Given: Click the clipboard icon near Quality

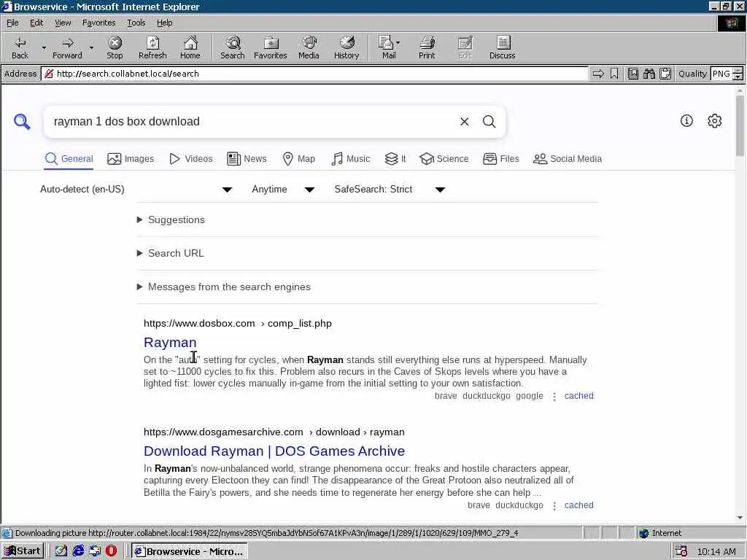Looking at the screenshot, I should [665, 74].
